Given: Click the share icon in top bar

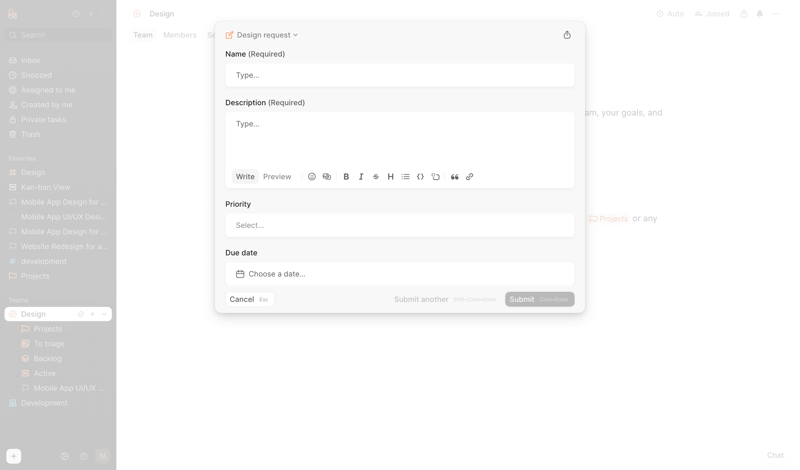Looking at the screenshot, I should (744, 14).
